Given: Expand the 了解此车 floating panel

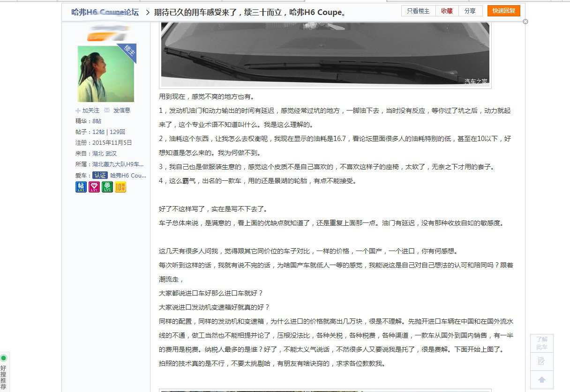Looking at the screenshot, I should (541, 343).
